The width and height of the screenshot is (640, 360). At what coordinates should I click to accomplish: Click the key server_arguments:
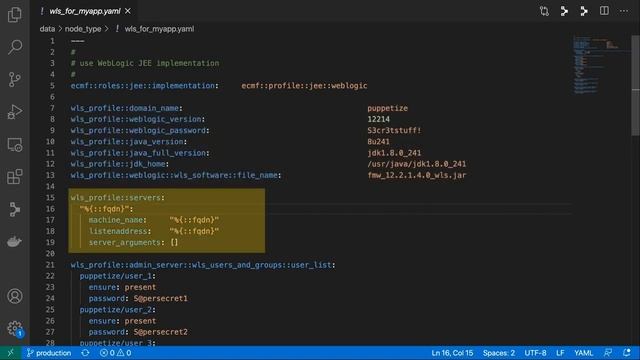[x=127, y=242]
